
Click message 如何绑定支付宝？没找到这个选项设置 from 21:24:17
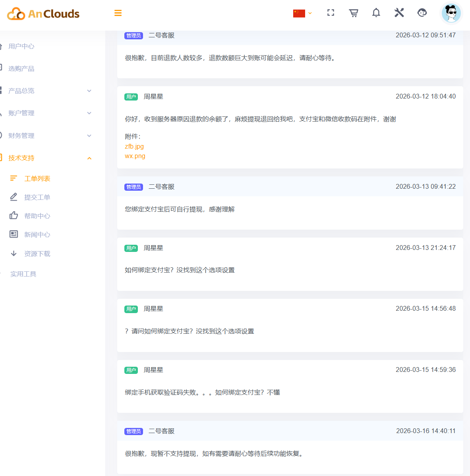coord(180,270)
